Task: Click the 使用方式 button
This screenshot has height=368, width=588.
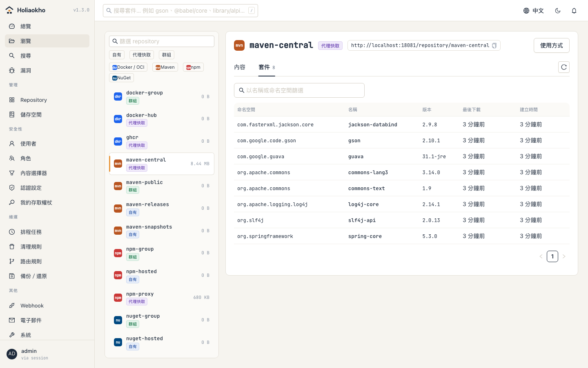Action: [552, 45]
